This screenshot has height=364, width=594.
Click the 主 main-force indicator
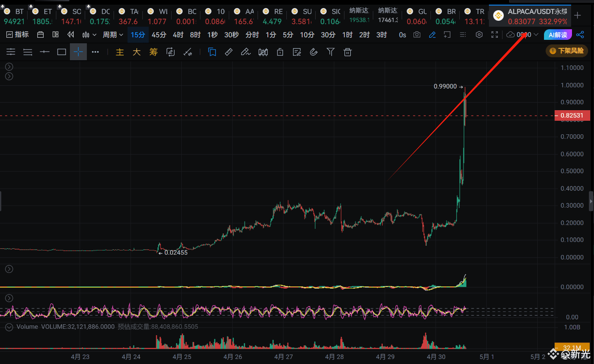(x=120, y=52)
